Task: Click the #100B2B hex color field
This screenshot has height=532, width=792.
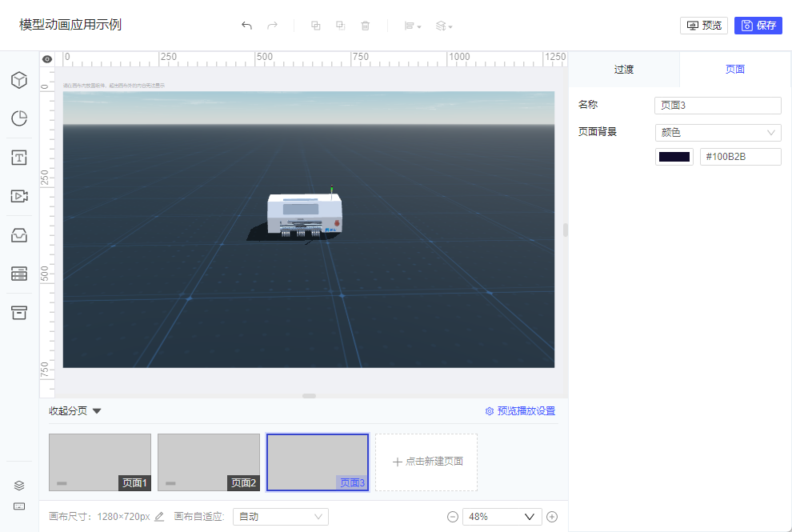Action: (741, 157)
